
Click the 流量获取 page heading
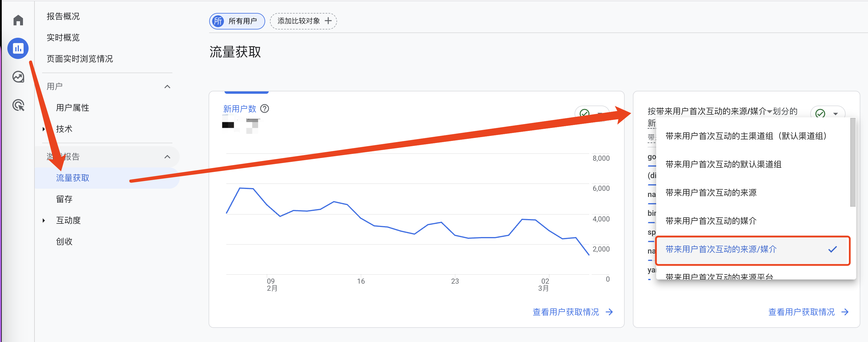pos(235,52)
